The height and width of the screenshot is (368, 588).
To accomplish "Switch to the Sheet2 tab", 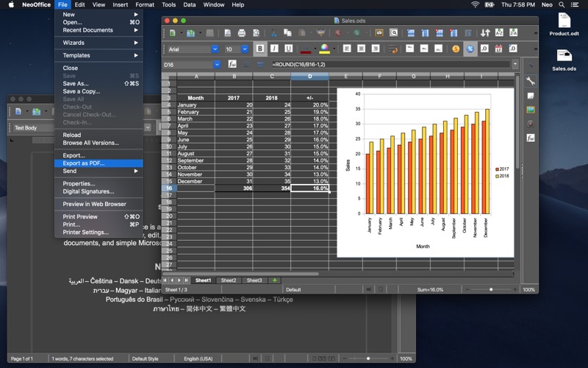I will pos(229,280).
